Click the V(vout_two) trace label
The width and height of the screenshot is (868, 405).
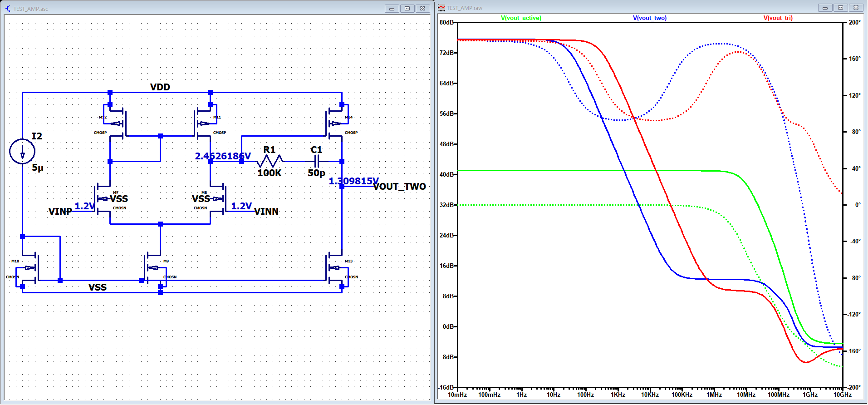650,18
